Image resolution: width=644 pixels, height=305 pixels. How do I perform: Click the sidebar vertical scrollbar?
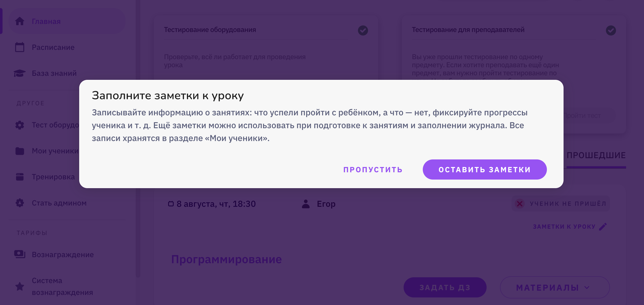coord(138,139)
